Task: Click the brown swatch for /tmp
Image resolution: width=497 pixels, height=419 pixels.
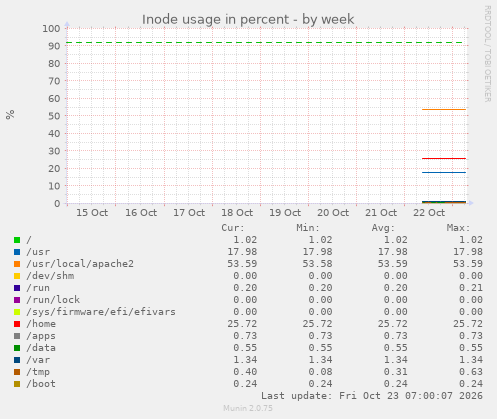Action: coord(17,372)
